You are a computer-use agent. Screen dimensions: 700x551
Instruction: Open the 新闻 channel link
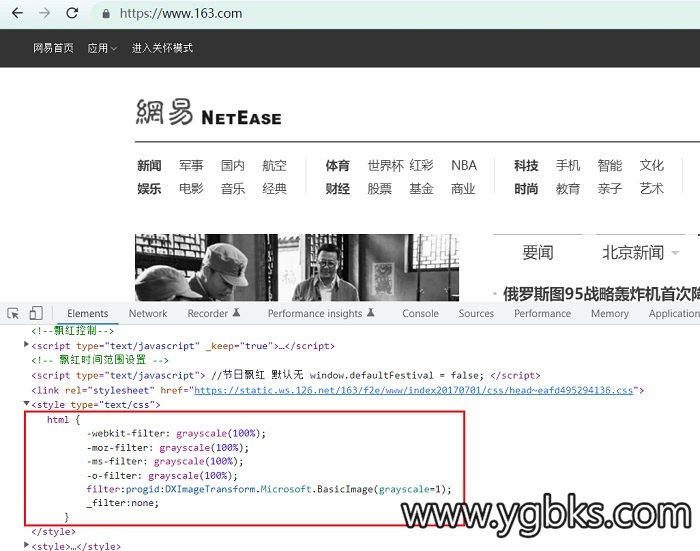tap(149, 166)
